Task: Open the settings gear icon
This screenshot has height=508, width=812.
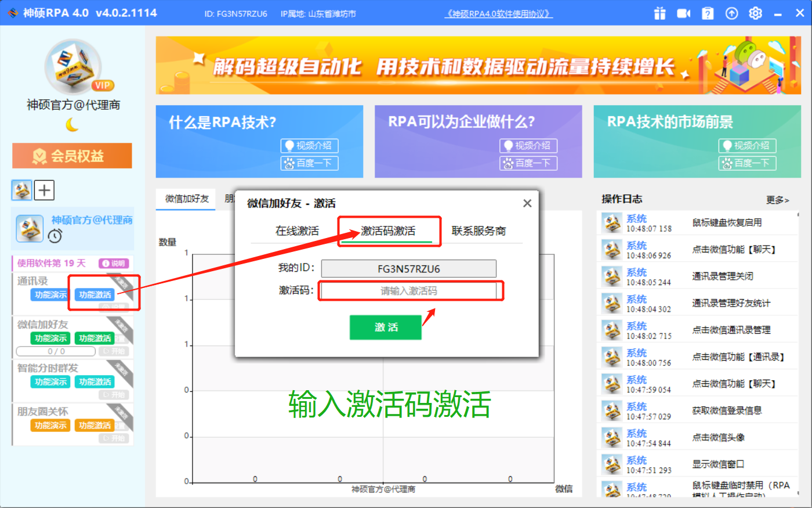Action: click(755, 13)
